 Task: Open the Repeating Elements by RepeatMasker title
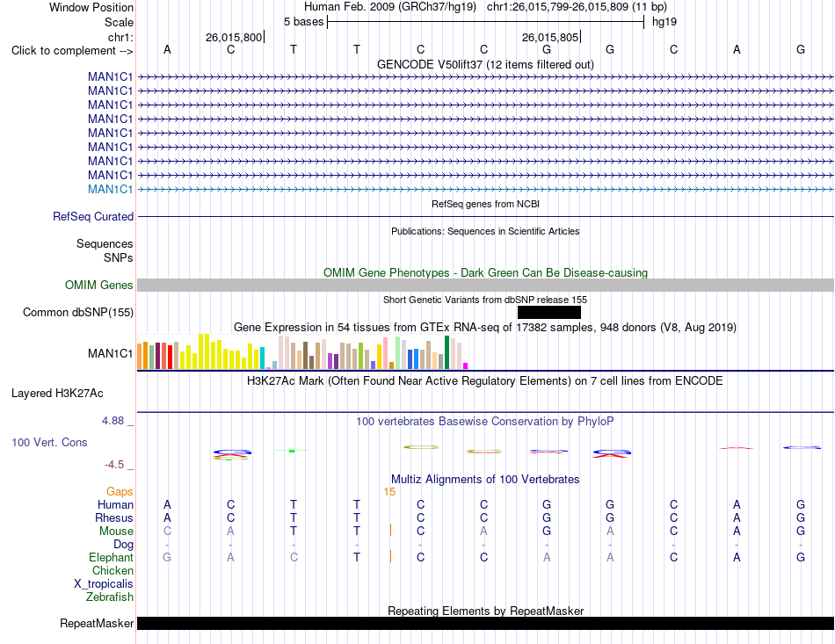pyautogui.click(x=485, y=611)
